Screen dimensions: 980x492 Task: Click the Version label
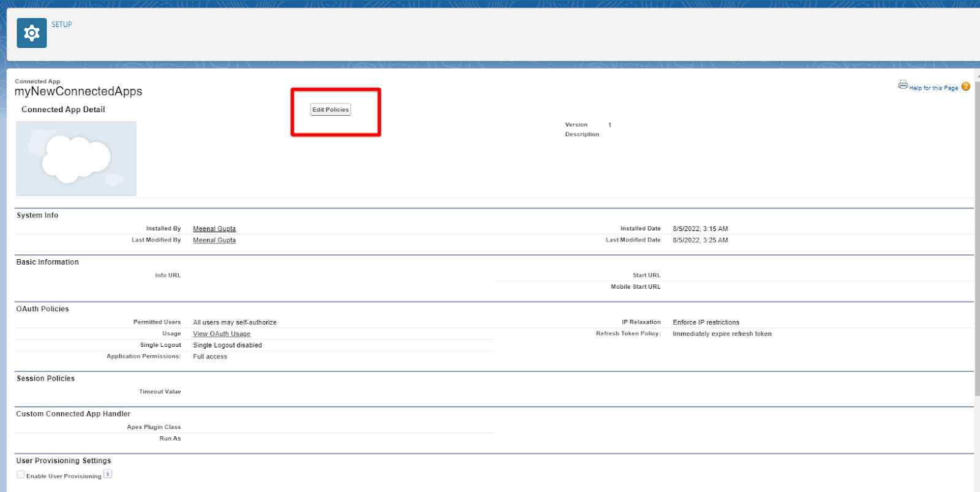point(576,125)
